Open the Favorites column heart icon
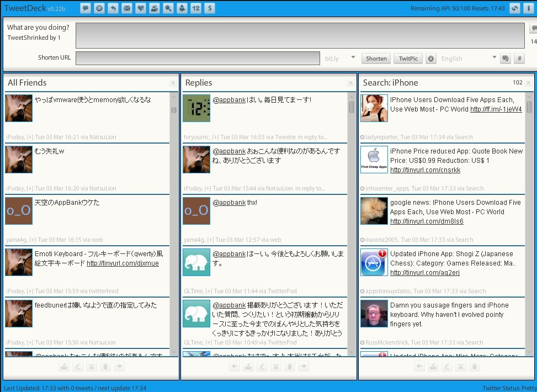This screenshot has width=537, height=392. click(140, 8)
